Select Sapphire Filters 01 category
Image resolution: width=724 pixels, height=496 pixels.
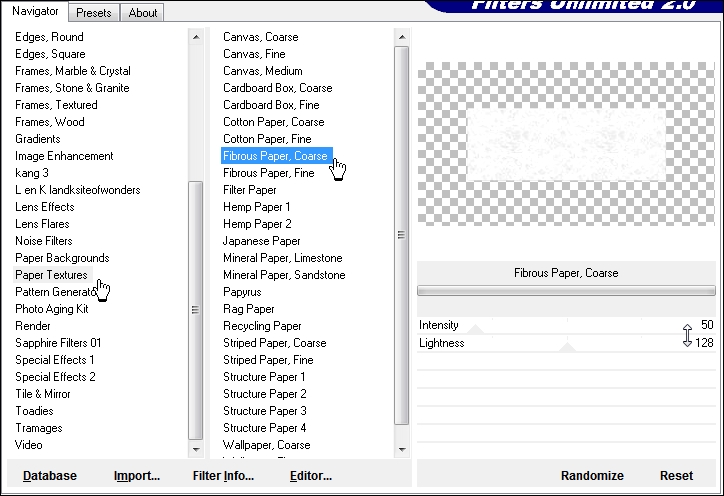pyautogui.click(x=58, y=343)
